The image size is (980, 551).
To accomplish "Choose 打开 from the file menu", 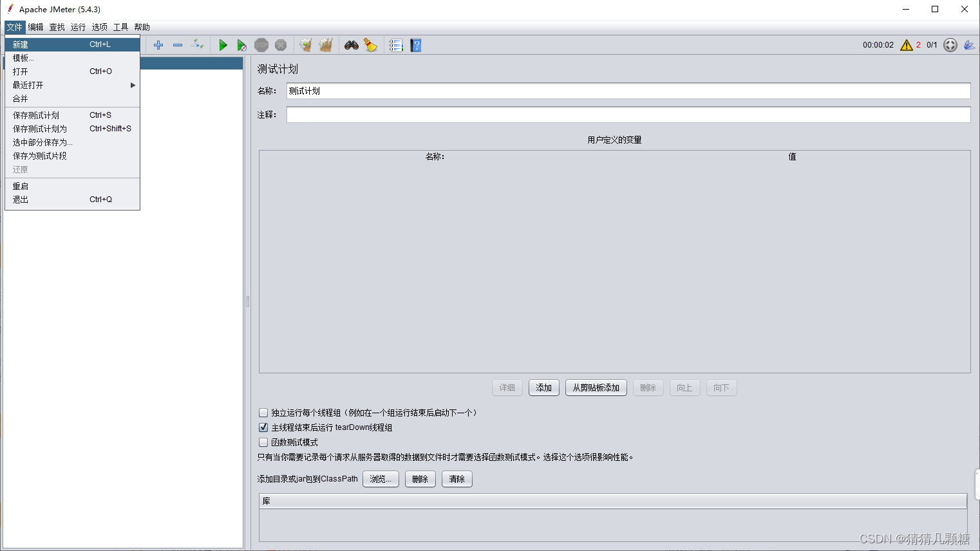I will coord(72,71).
